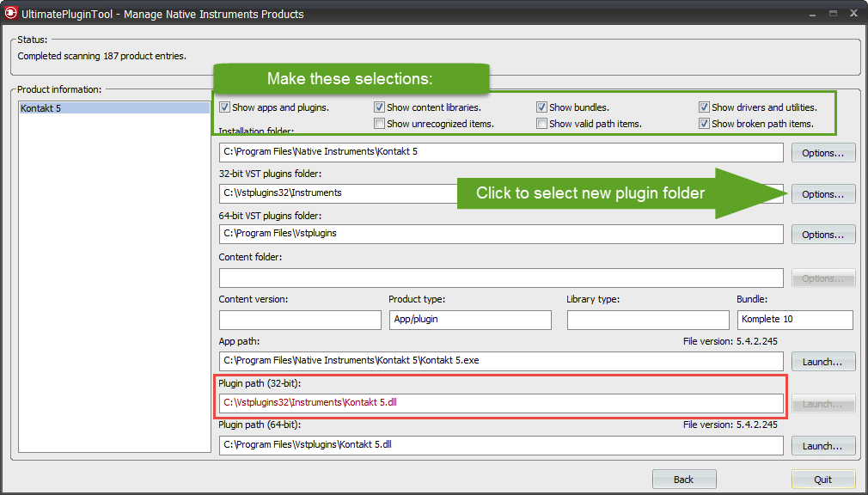Launch the Kontakt 5 app path
This screenshot has height=495, width=868.
point(823,362)
